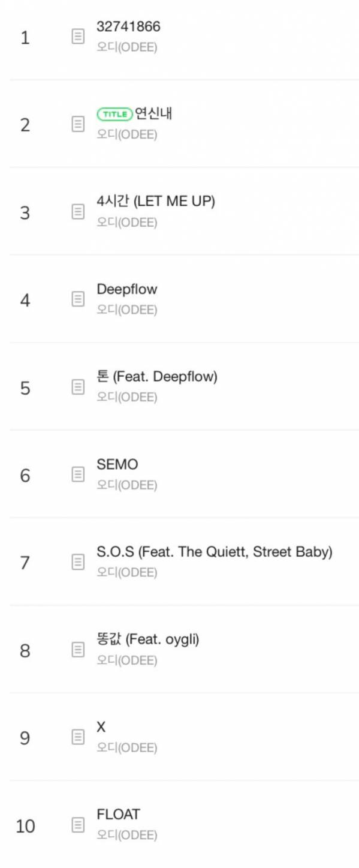Screen dimensions: 359x868
Task: Click the green TITLE badge
Action: 114,114
